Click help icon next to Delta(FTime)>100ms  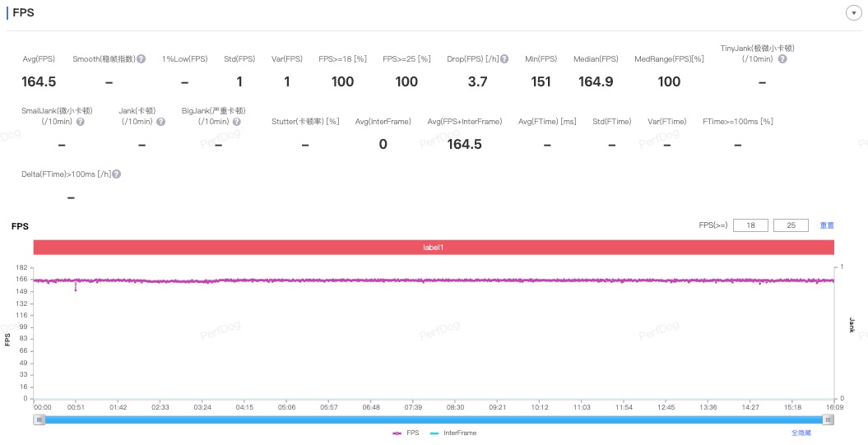pos(117,174)
